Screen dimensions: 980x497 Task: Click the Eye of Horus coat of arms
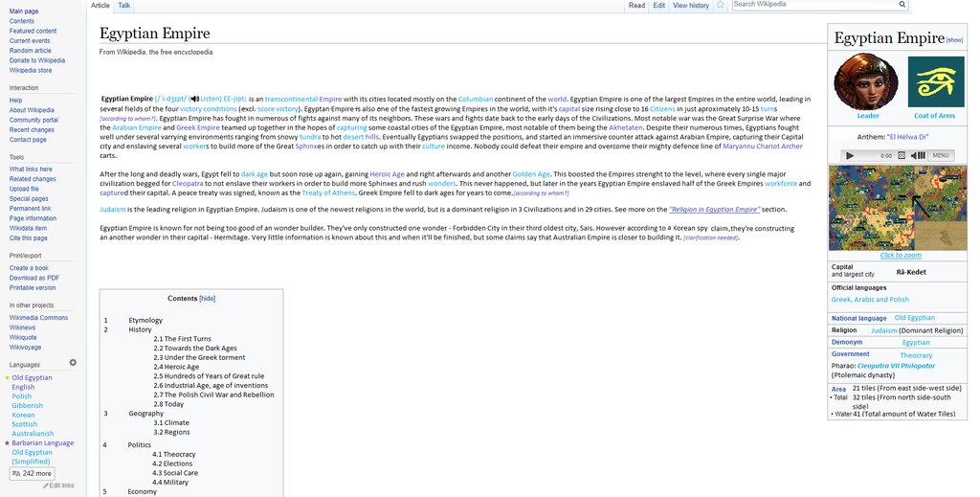tap(936, 82)
